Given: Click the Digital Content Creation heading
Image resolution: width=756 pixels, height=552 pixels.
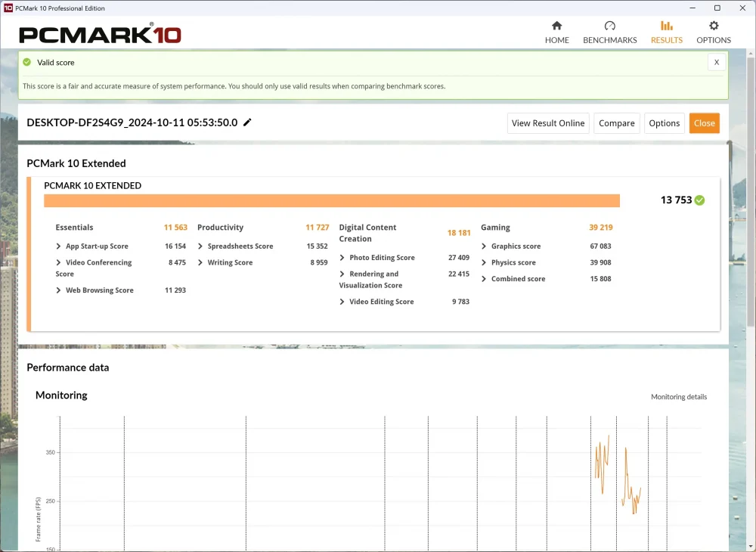Looking at the screenshot, I should (x=367, y=233).
